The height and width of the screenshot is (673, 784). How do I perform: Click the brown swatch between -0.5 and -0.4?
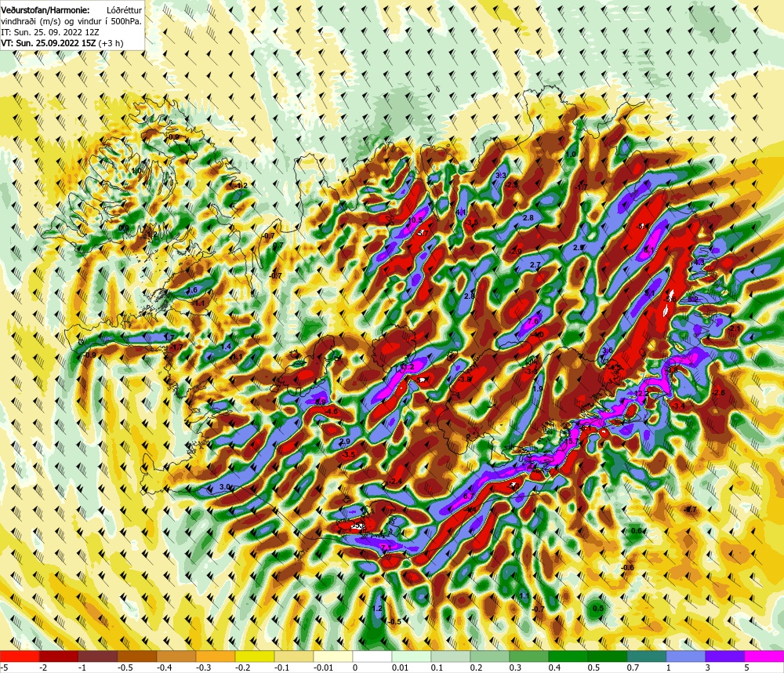(x=137, y=656)
